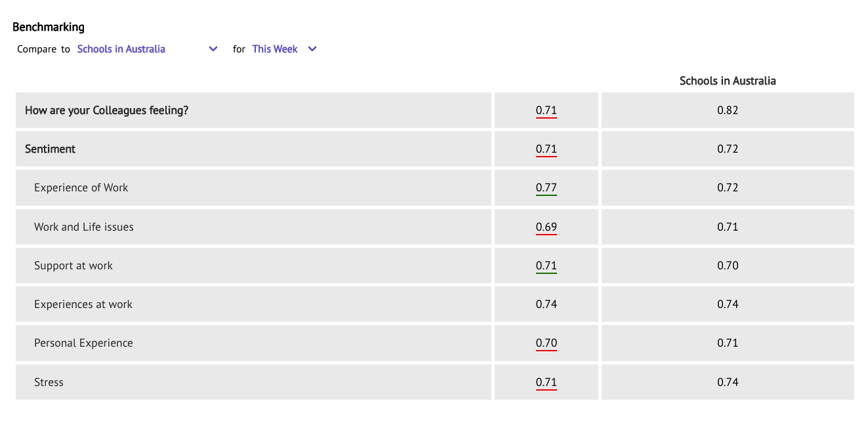Click the green-underlined 0.71 Support at work score

[546, 266]
